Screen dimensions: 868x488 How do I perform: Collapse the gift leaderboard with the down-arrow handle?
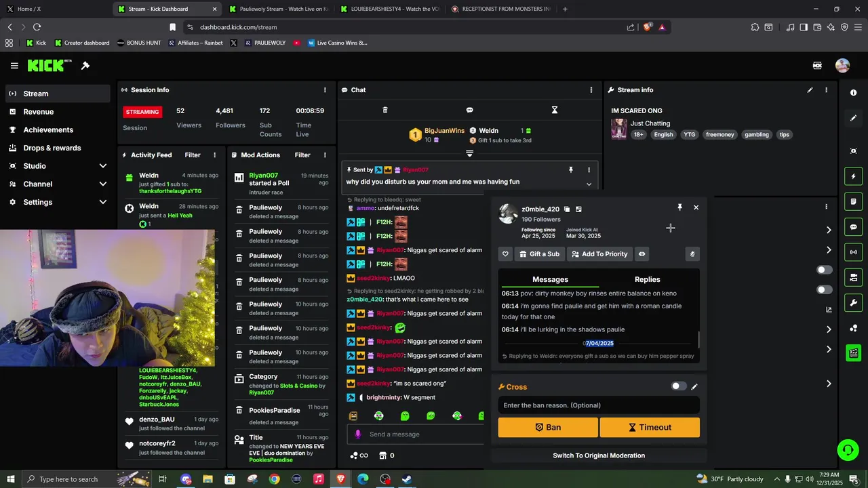click(469, 154)
